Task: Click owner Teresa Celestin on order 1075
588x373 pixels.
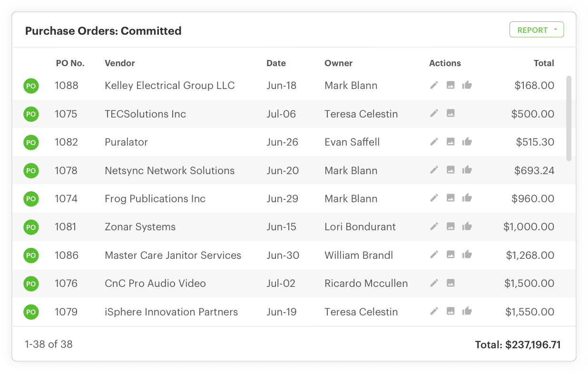Action: point(361,114)
